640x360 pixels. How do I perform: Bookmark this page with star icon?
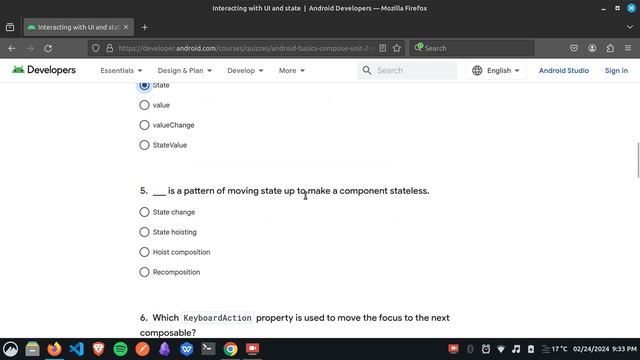(x=397, y=48)
